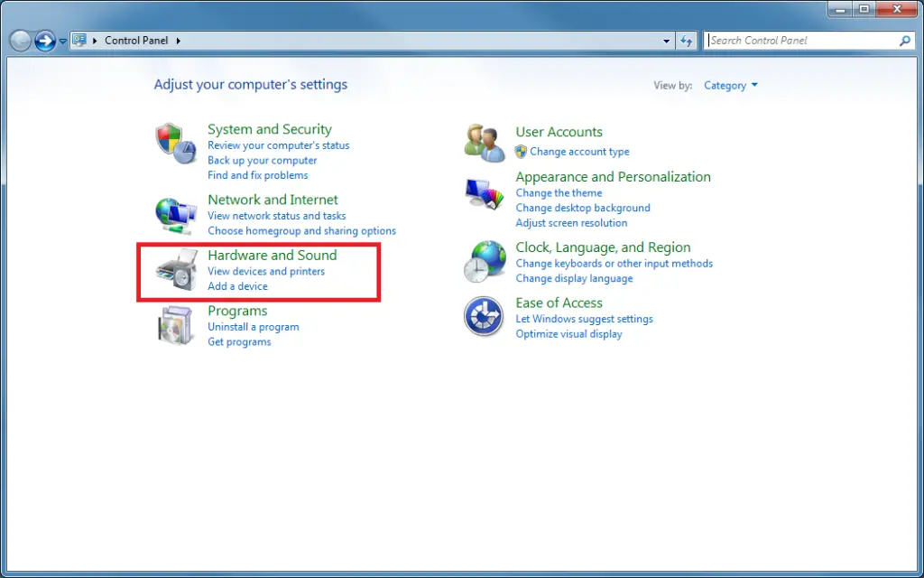924x578 pixels.
Task: Click Change desktop background
Action: pos(583,208)
